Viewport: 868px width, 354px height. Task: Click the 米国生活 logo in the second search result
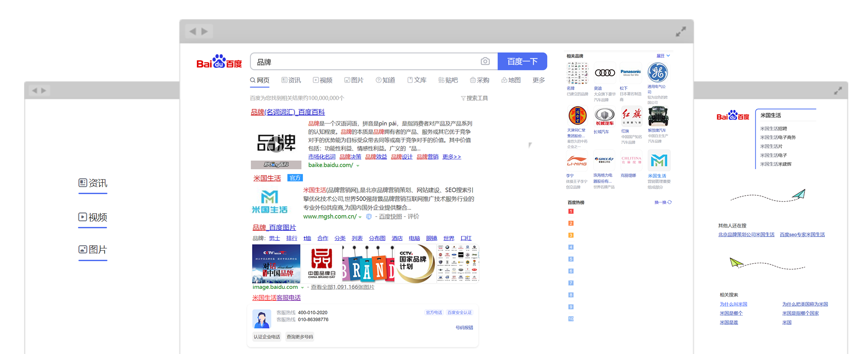click(270, 202)
